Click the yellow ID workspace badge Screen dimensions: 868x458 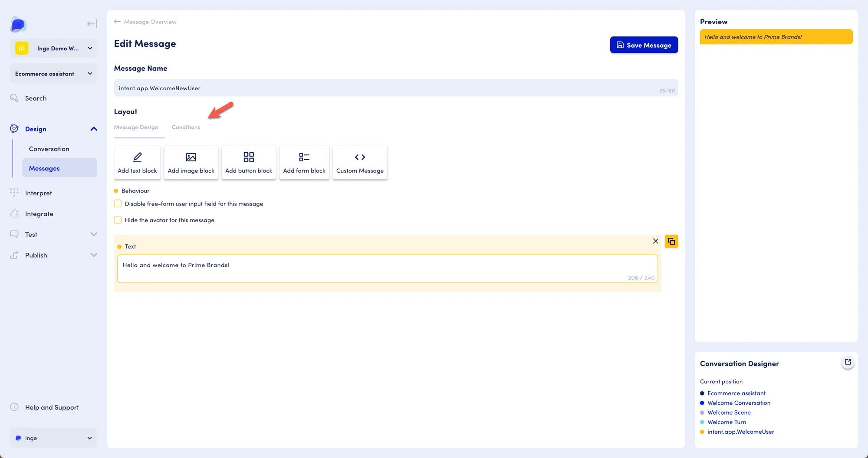(22, 48)
